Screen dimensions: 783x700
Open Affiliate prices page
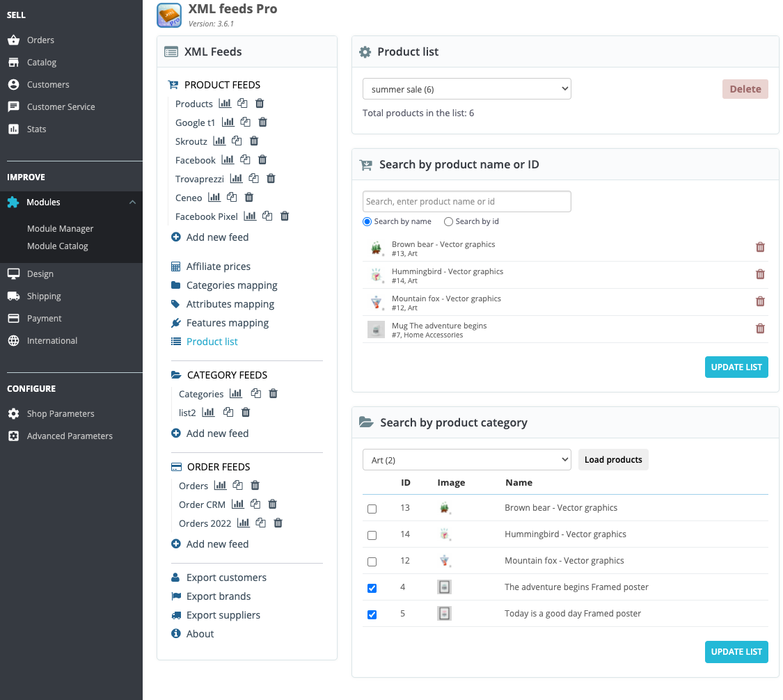219,267
